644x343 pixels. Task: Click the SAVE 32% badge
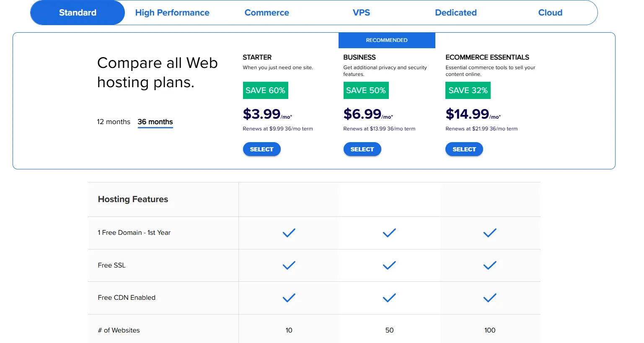pyautogui.click(x=468, y=90)
